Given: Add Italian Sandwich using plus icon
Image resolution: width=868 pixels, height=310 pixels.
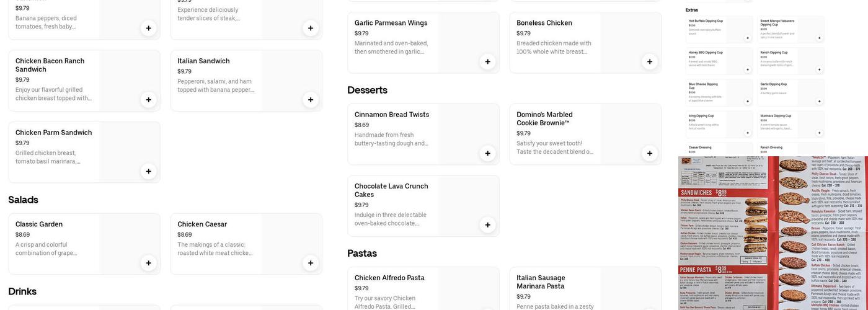Looking at the screenshot, I should pyautogui.click(x=311, y=100).
